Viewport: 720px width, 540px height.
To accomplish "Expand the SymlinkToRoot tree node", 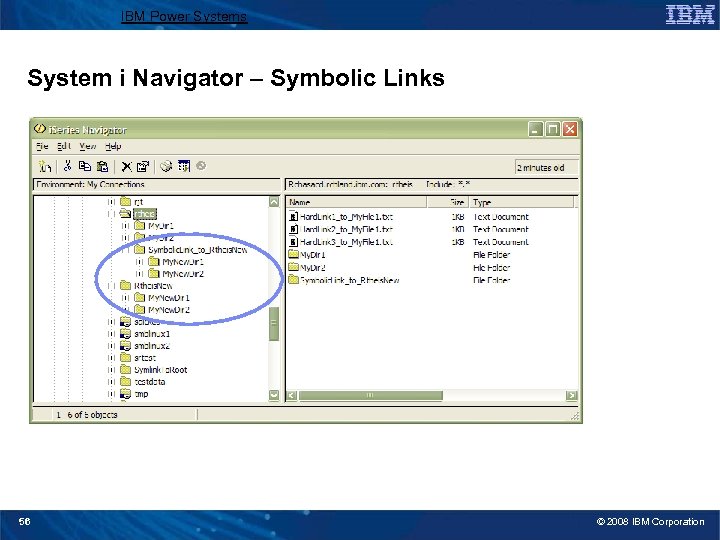I will [111, 370].
